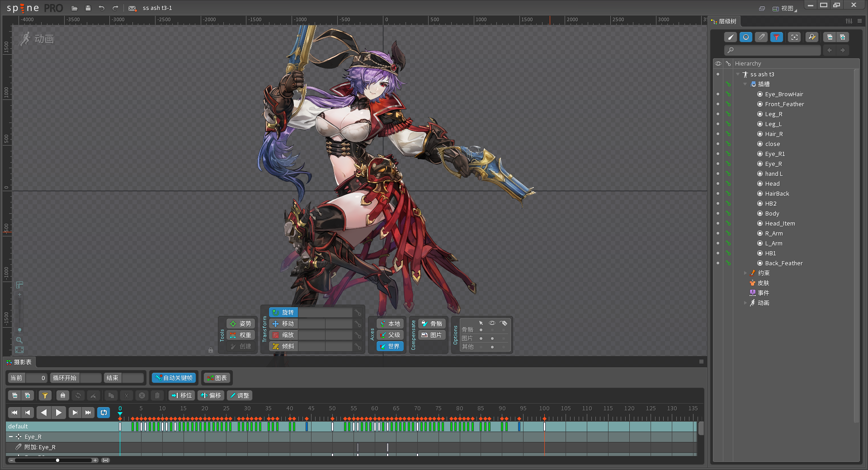Switch to the 摄影表 dopesheet tab

[19, 362]
